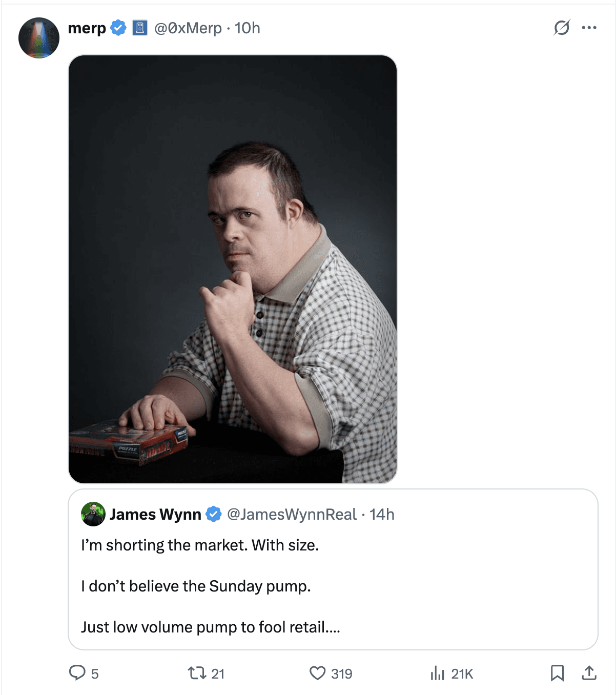Open Grok analysis for this post

(560, 28)
